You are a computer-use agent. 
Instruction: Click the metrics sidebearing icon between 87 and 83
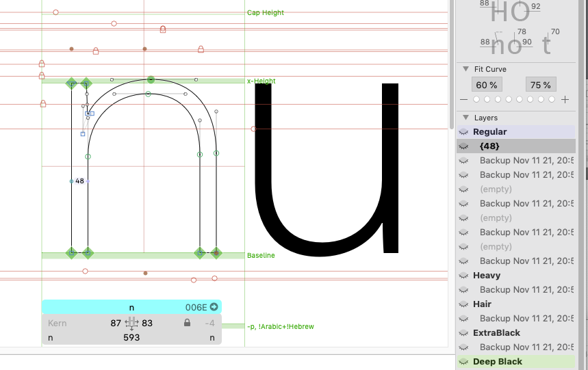pos(131,323)
